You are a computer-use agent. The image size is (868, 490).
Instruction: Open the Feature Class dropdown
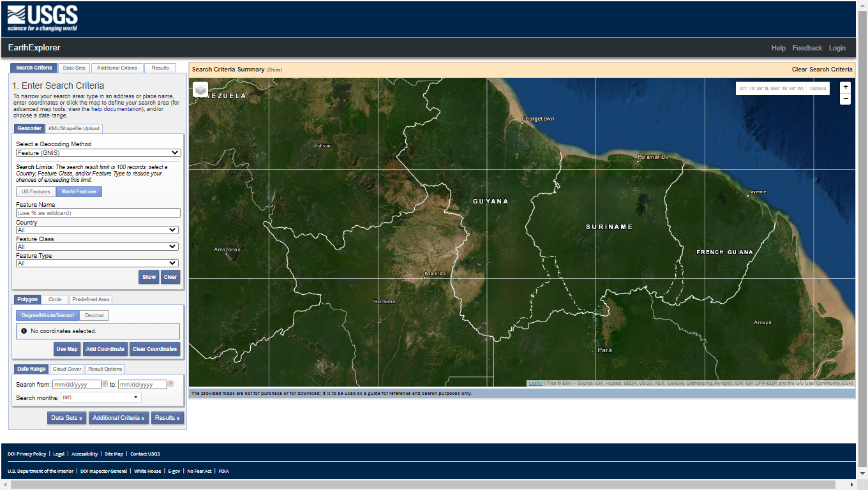(x=98, y=246)
